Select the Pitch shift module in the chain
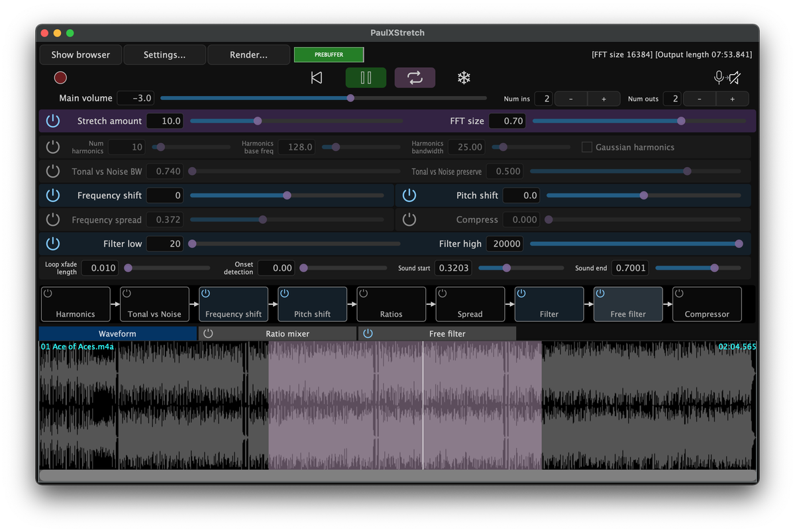This screenshot has height=532, width=795. point(312,304)
